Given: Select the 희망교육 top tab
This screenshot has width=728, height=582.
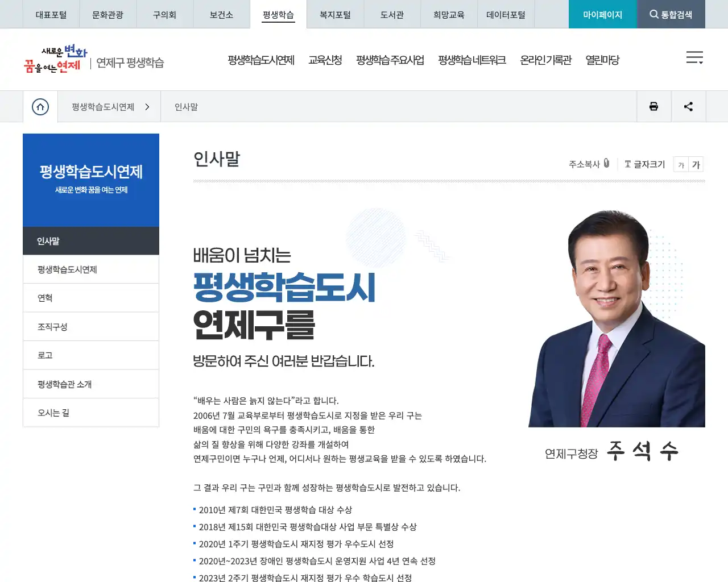Looking at the screenshot, I should click(449, 14).
